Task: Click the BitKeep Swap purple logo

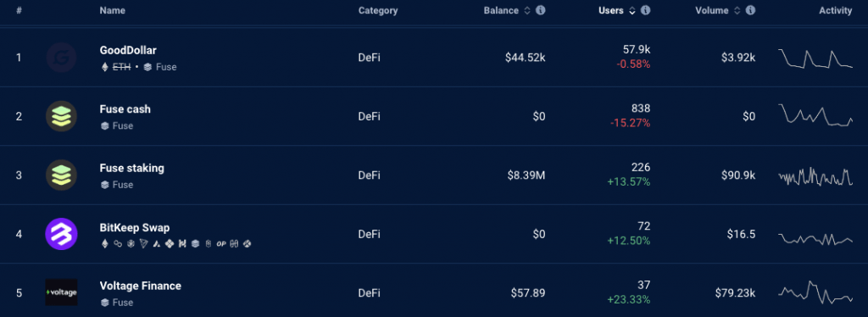Action: [x=61, y=234]
